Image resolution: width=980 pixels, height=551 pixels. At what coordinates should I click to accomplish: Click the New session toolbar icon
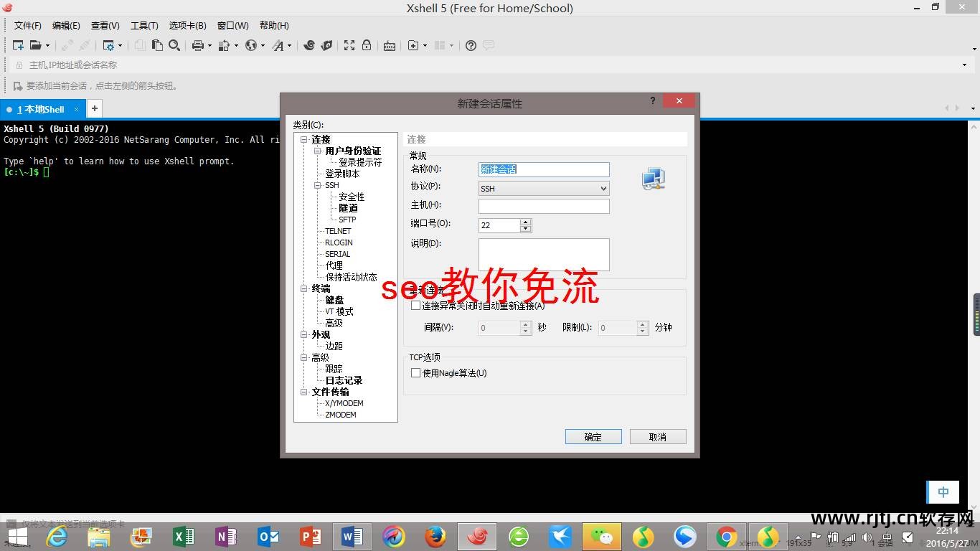(x=18, y=45)
